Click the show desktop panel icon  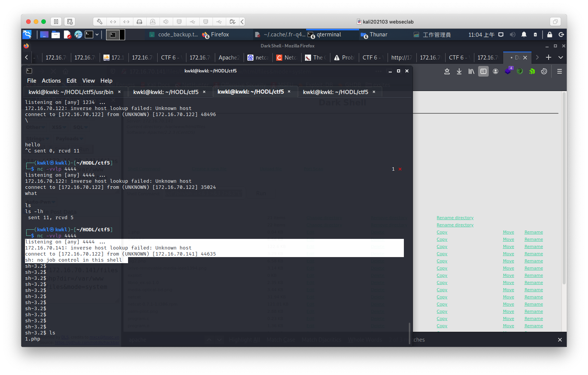click(x=44, y=35)
